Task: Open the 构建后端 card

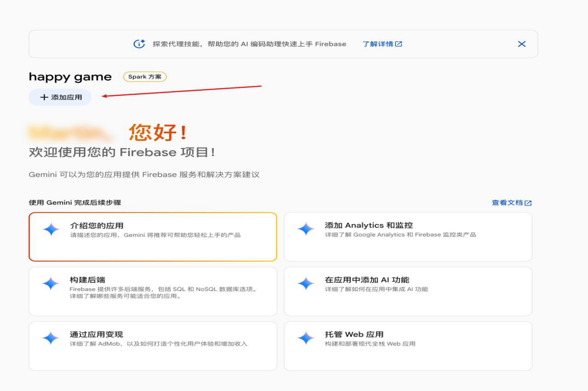Action: 153,291
